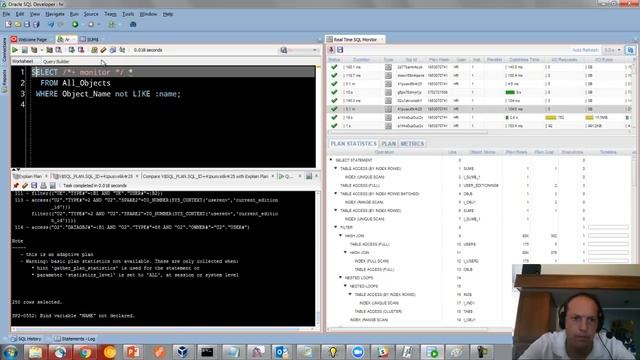
Task: Collapse the outer NESTED LOOPS node
Action: point(341,278)
